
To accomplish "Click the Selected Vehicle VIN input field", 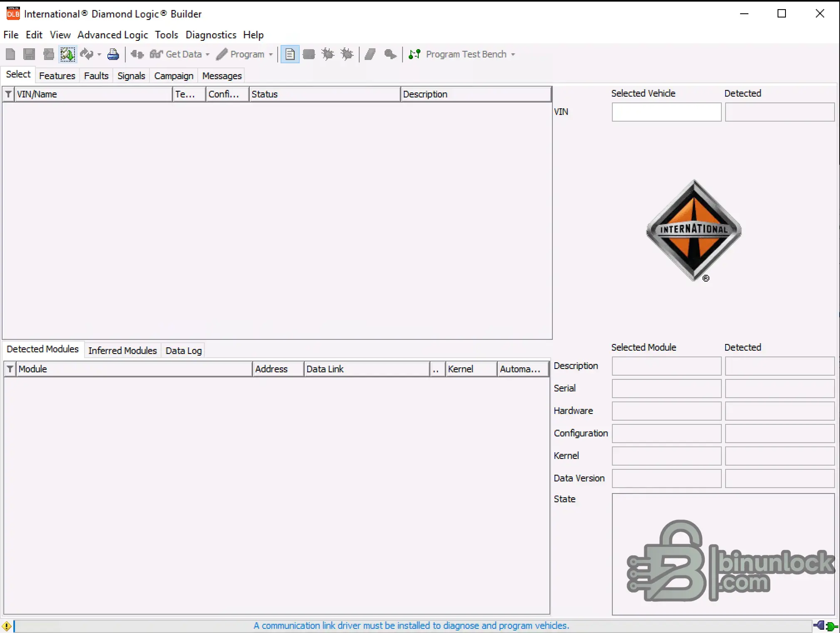I will pyautogui.click(x=666, y=112).
